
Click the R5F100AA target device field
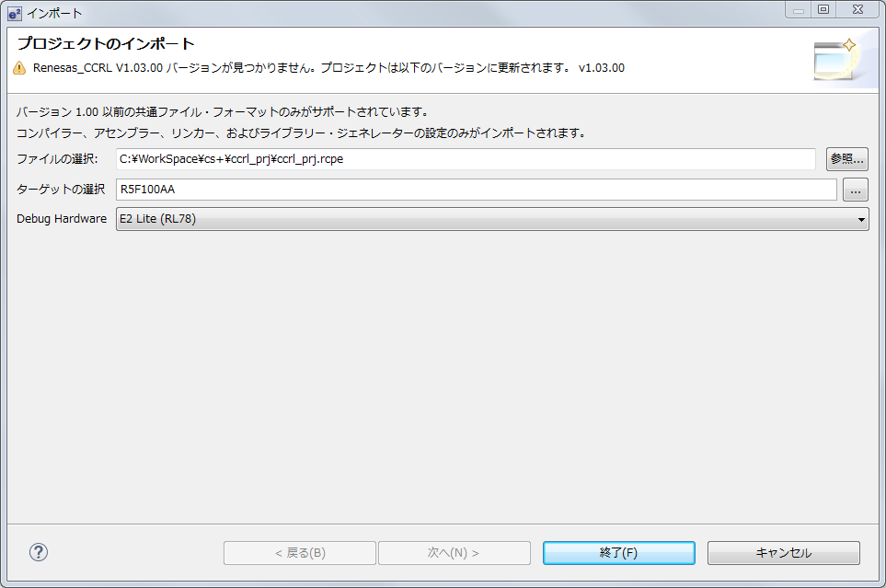tap(476, 190)
